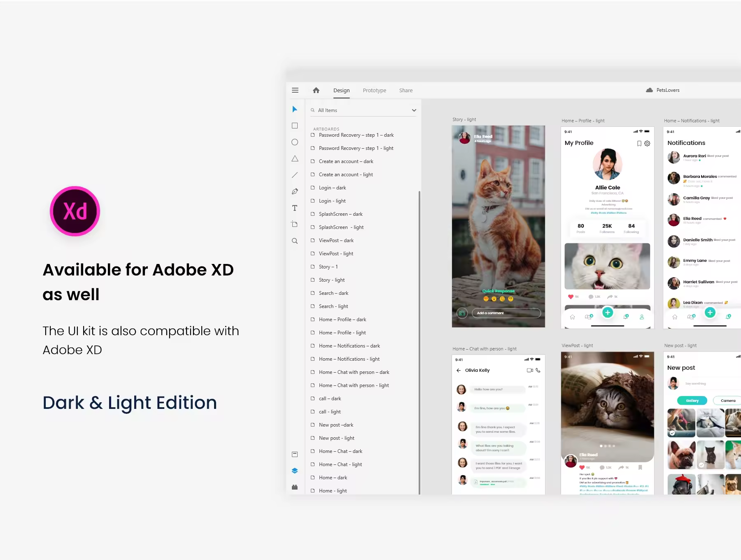The image size is (741, 560).
Task: Select the Zoom magnifier tool
Action: pos(295,241)
